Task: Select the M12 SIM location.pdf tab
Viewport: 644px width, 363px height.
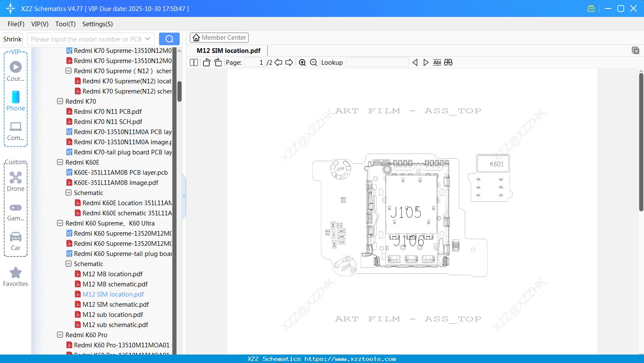Action: 227,50
